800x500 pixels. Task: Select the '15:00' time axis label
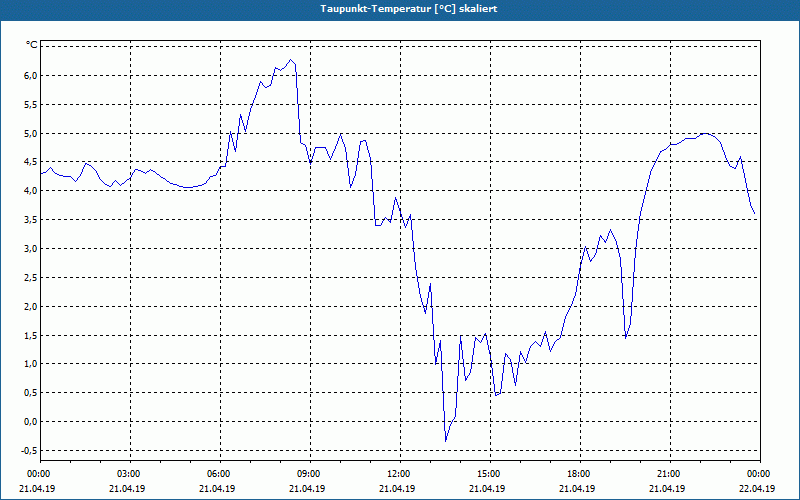(x=488, y=473)
